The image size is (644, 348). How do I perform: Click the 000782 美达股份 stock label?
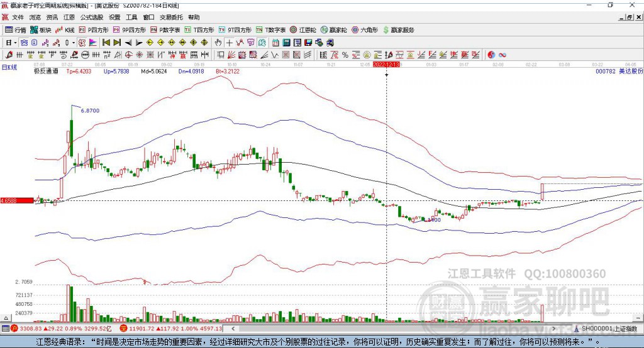pos(619,72)
